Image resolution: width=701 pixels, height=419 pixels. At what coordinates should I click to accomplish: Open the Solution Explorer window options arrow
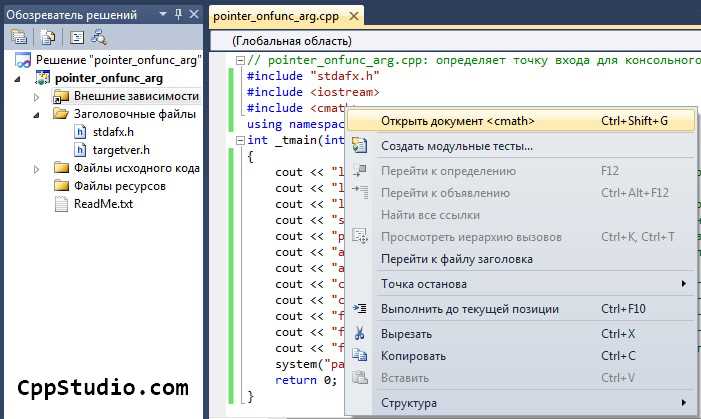pos(163,14)
